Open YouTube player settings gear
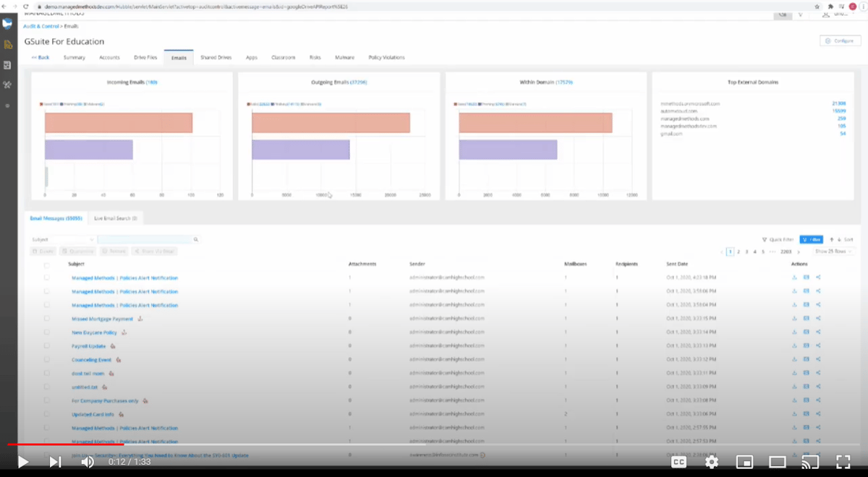The width and height of the screenshot is (868, 477). point(712,462)
